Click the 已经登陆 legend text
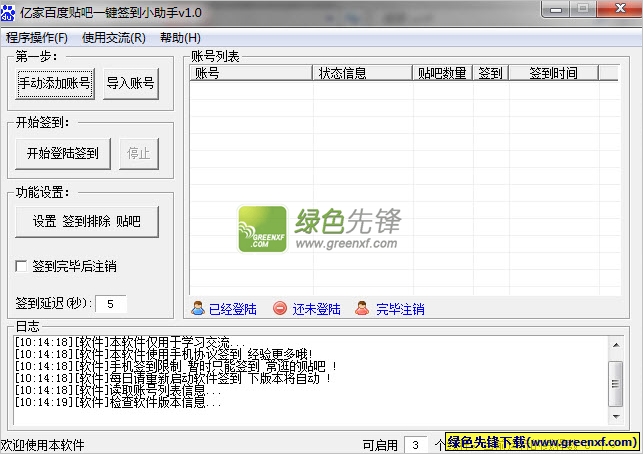 tap(233, 309)
